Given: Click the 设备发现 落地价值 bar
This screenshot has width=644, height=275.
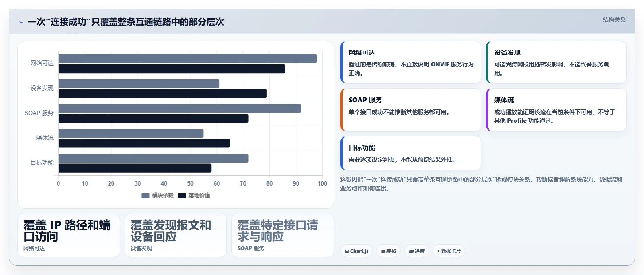Looking at the screenshot, I should coord(163,93).
